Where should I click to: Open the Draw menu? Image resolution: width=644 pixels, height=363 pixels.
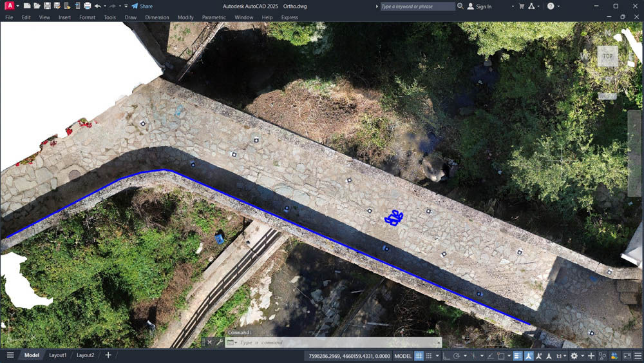click(131, 17)
